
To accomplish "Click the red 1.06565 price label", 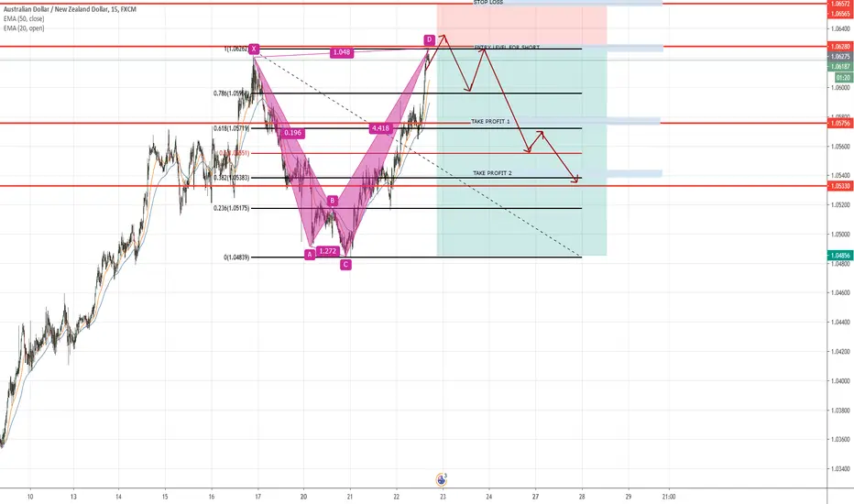I will click(x=840, y=14).
